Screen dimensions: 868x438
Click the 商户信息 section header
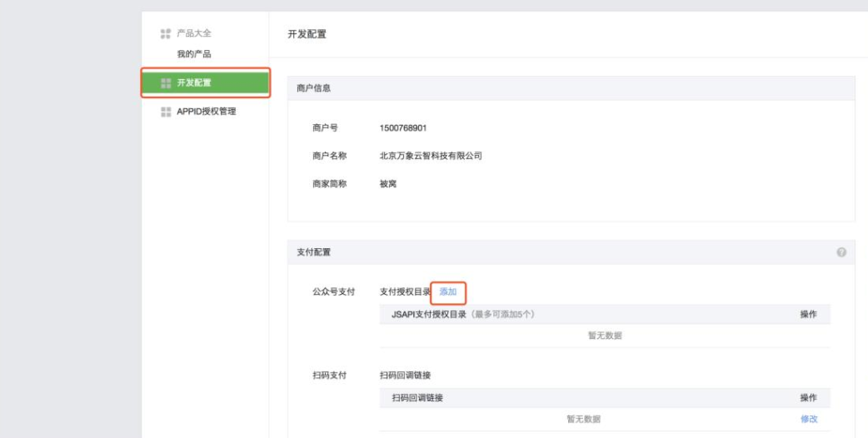click(314, 88)
